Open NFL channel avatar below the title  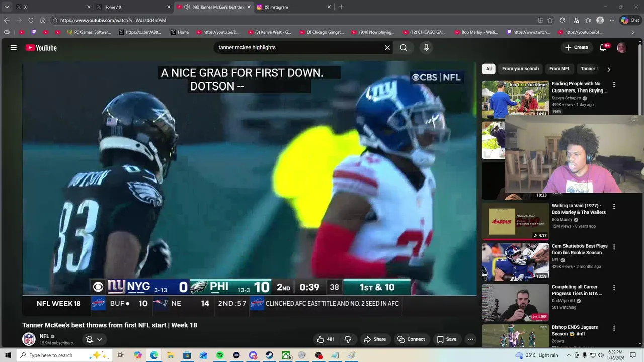[x=29, y=339]
